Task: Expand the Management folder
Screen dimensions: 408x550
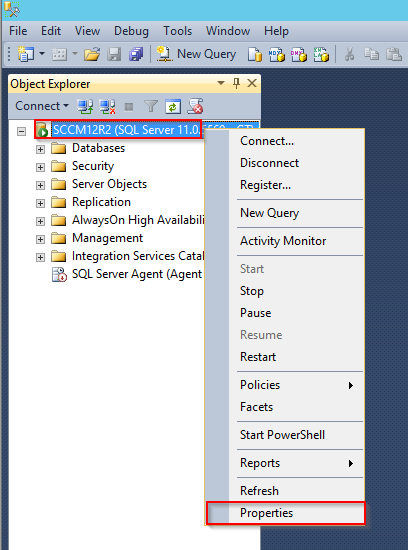Action: pyautogui.click(x=40, y=239)
